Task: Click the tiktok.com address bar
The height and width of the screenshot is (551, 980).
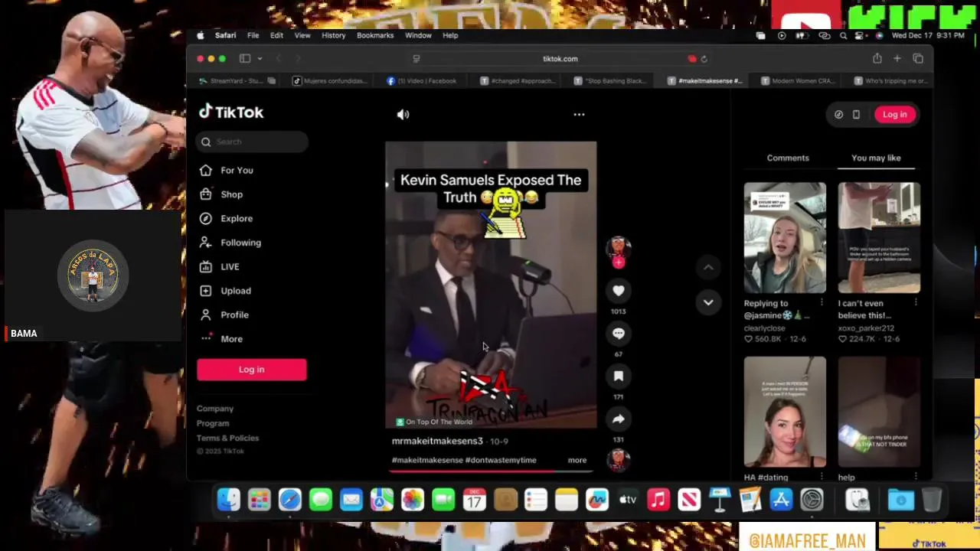Action: click(560, 59)
